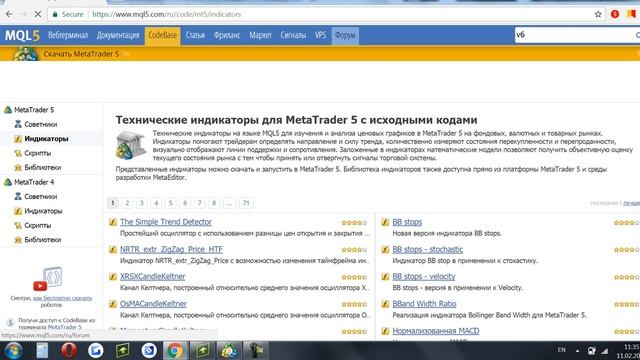Open Маркет menu item
This screenshot has width=640, height=360.
[260, 36]
